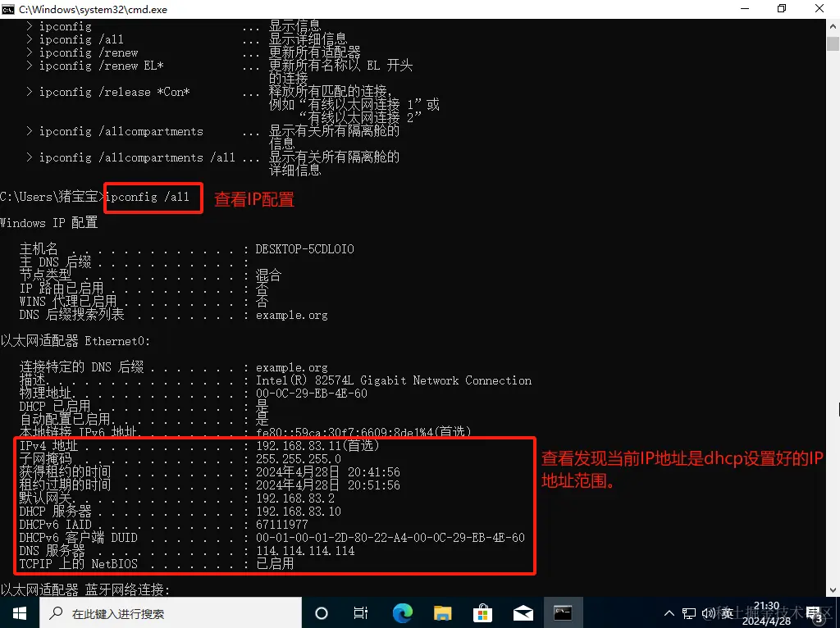The image size is (840, 628).
Task: Open the taskbar clock and date
Action: click(x=767, y=613)
